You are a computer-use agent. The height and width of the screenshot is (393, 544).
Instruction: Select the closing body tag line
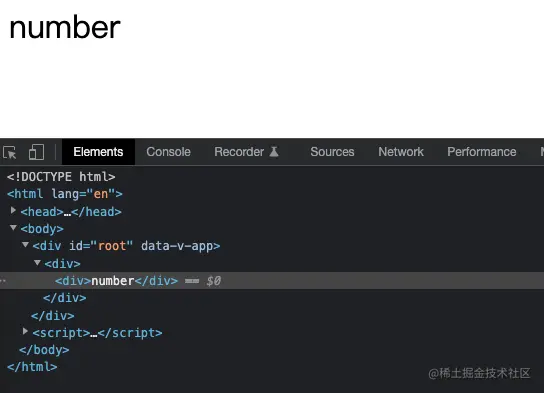44,350
